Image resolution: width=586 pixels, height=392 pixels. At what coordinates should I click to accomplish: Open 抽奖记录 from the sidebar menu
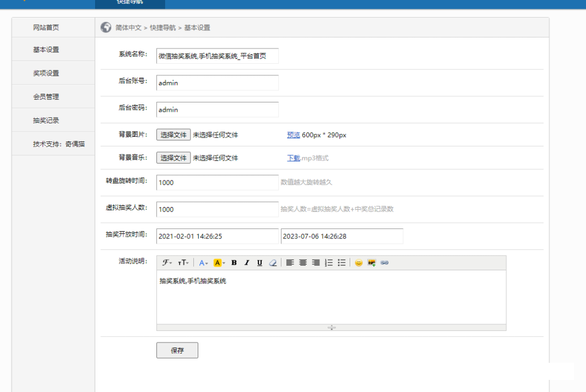coord(46,121)
